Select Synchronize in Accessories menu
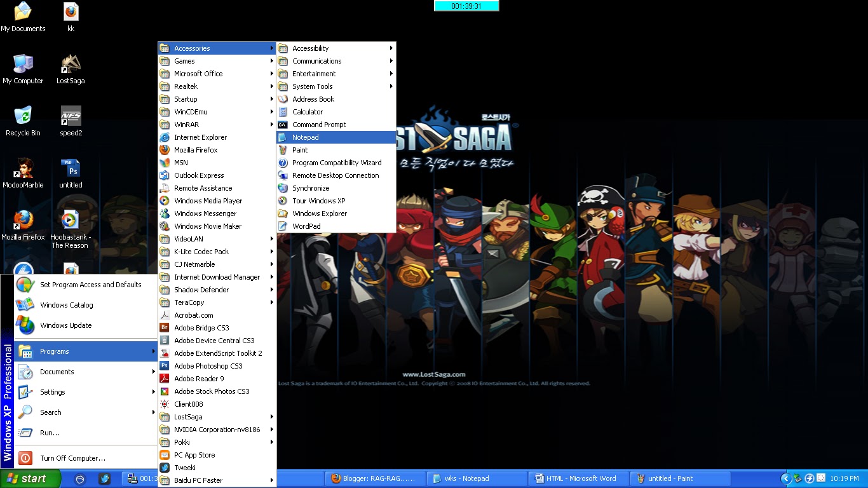This screenshot has width=868, height=488. 336,188
